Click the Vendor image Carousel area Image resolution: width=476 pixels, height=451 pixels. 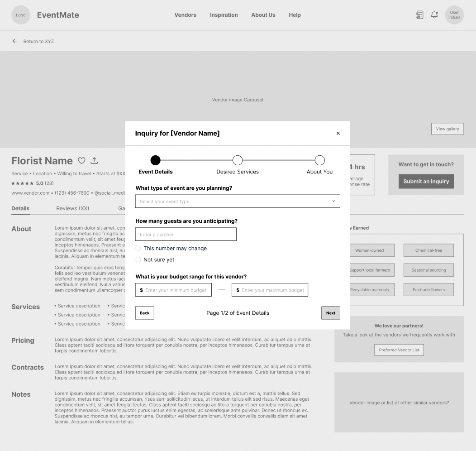click(x=238, y=100)
